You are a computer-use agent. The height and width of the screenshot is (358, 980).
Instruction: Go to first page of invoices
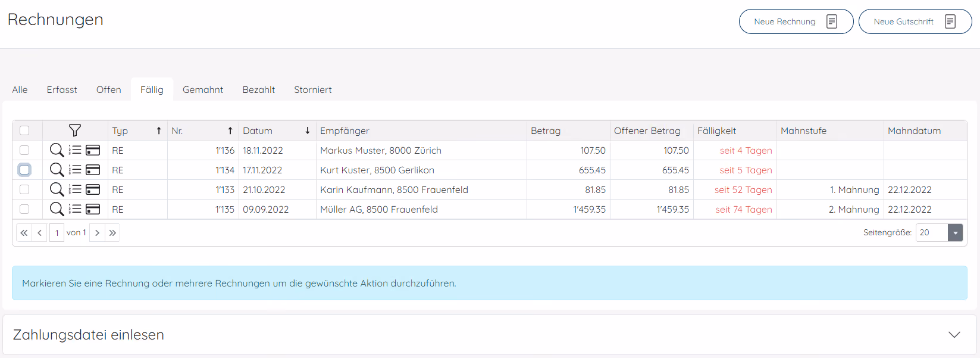(24, 233)
